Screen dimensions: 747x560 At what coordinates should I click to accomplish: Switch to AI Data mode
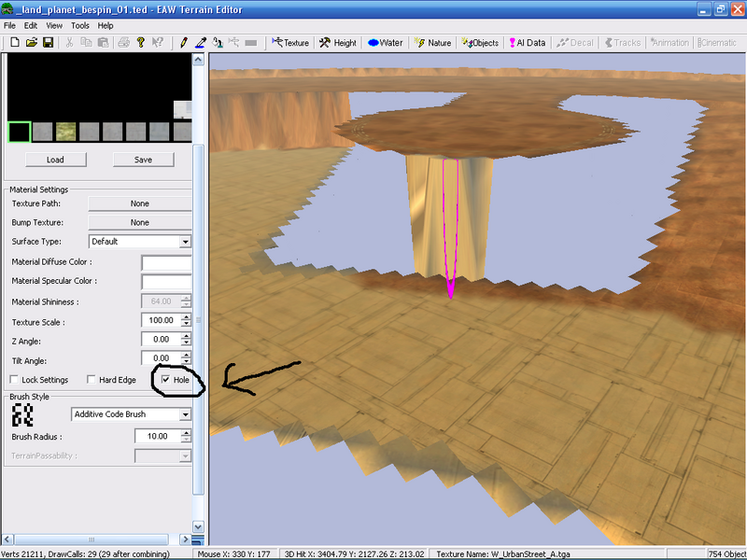pos(528,42)
